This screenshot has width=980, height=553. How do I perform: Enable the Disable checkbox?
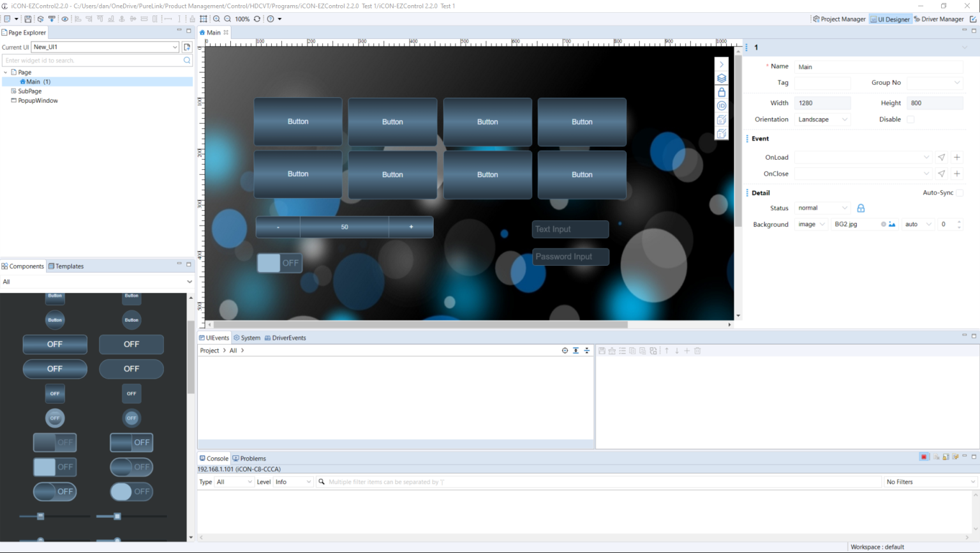pos(910,119)
